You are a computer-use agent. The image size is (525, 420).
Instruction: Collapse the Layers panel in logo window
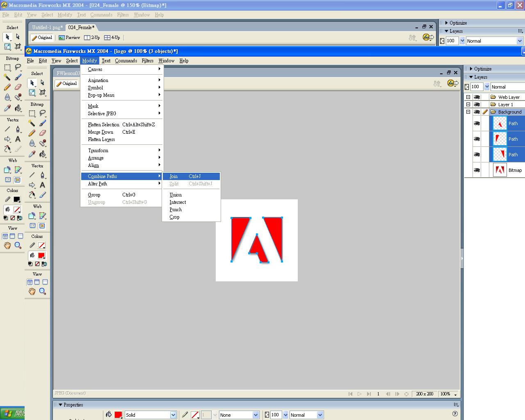(x=471, y=77)
